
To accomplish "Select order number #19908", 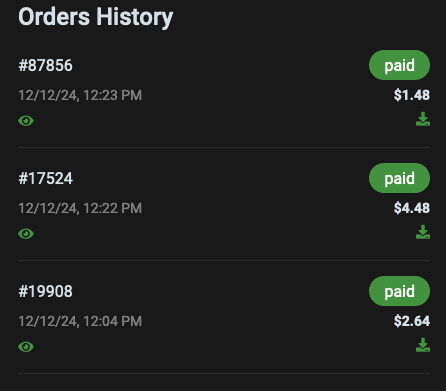I will (x=45, y=291).
